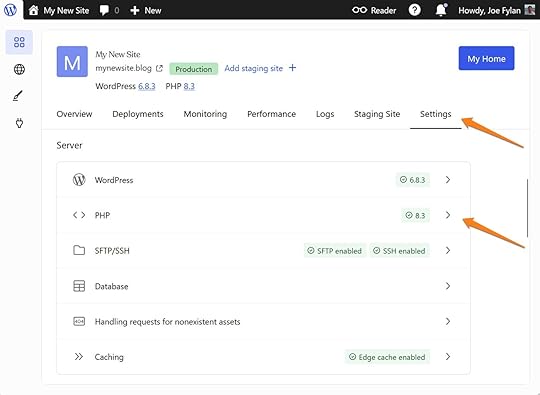Expand the SFTP/SSH row chevron
This screenshot has width=540, height=395.
point(448,250)
